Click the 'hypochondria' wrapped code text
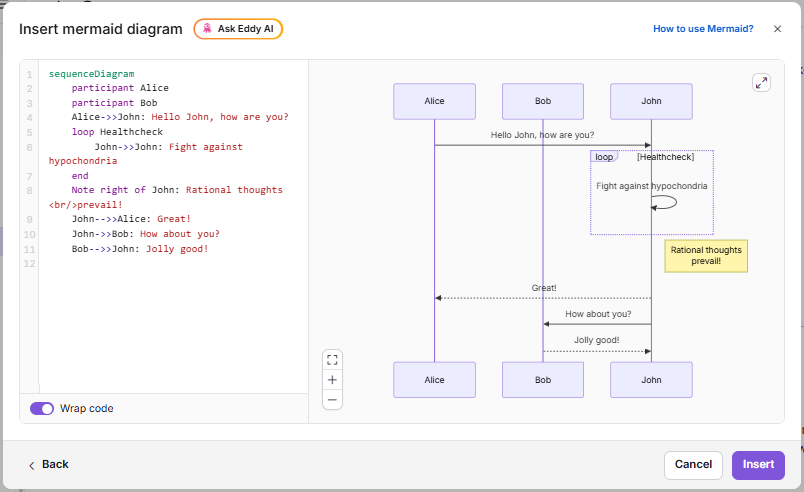The width and height of the screenshot is (804, 492). pos(83,161)
